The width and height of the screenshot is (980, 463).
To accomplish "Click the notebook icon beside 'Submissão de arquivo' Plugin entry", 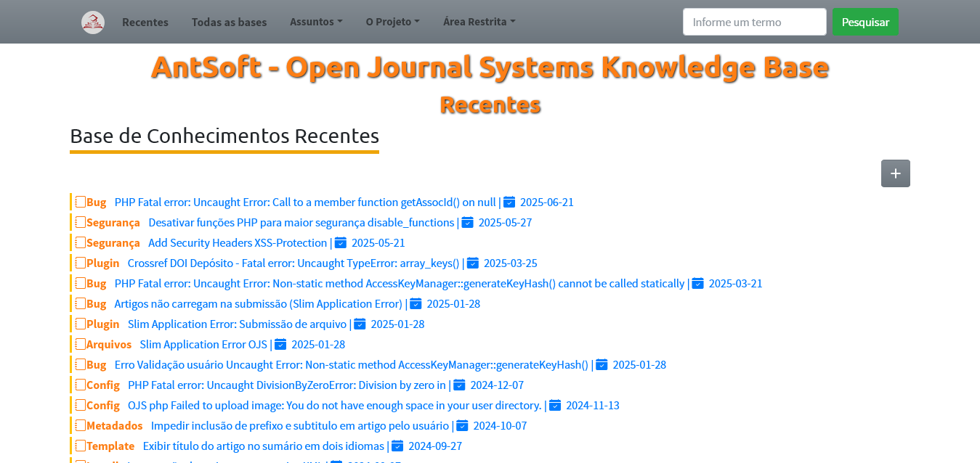I will 81,324.
